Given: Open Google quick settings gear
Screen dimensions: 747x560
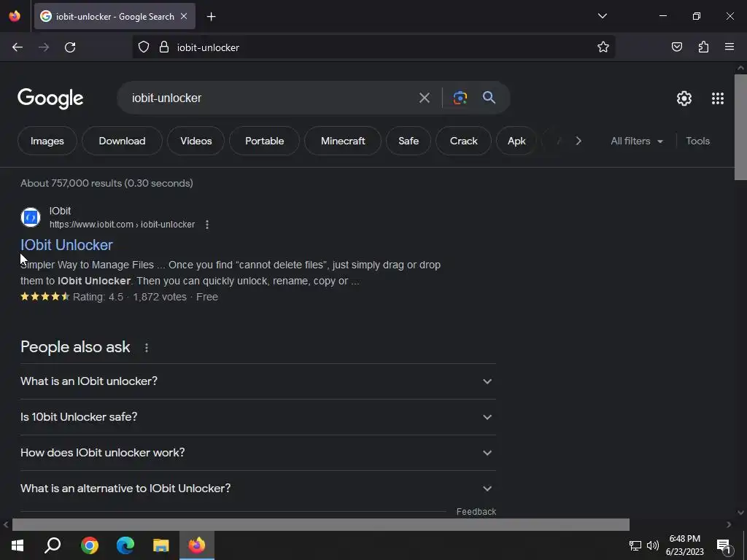Looking at the screenshot, I should click(684, 98).
